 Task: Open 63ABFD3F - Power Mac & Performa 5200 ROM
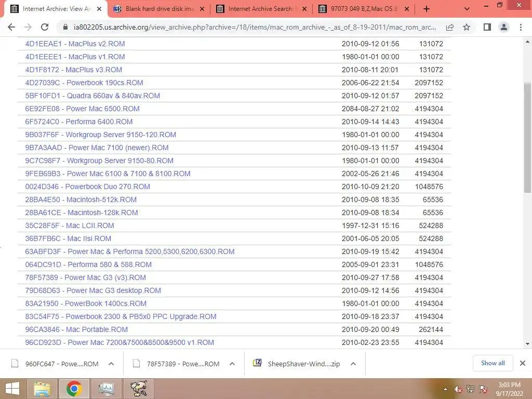click(x=129, y=252)
